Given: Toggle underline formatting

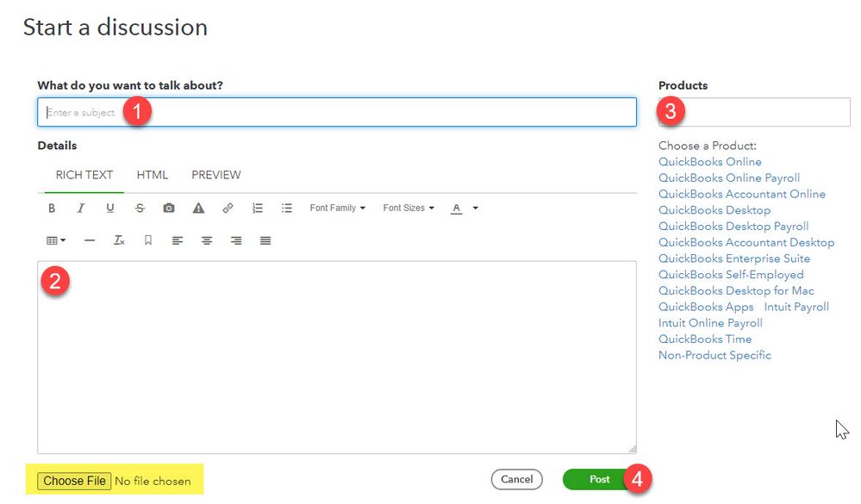Looking at the screenshot, I should click(109, 208).
